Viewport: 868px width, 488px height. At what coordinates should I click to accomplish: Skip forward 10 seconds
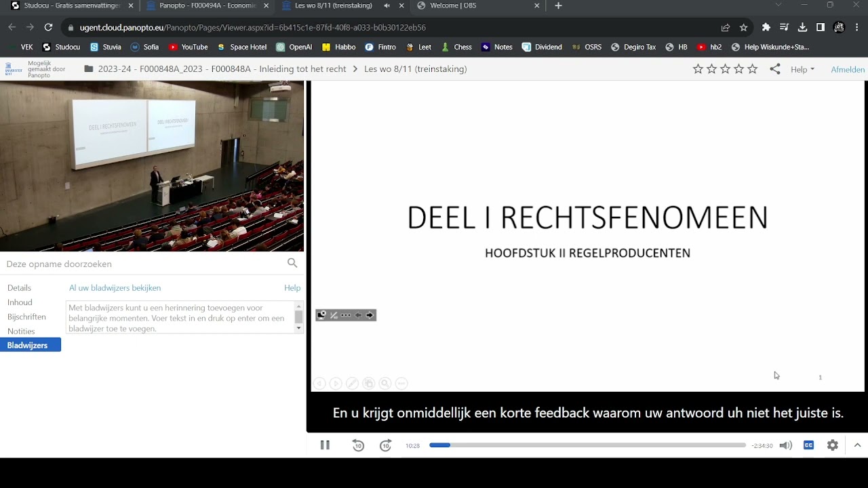coord(385,445)
